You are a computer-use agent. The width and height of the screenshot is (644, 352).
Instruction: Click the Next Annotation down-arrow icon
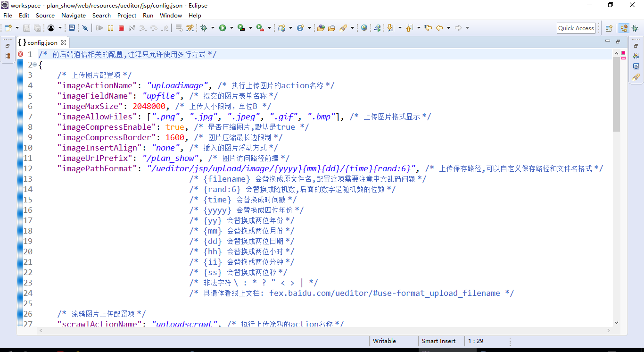(x=390, y=28)
